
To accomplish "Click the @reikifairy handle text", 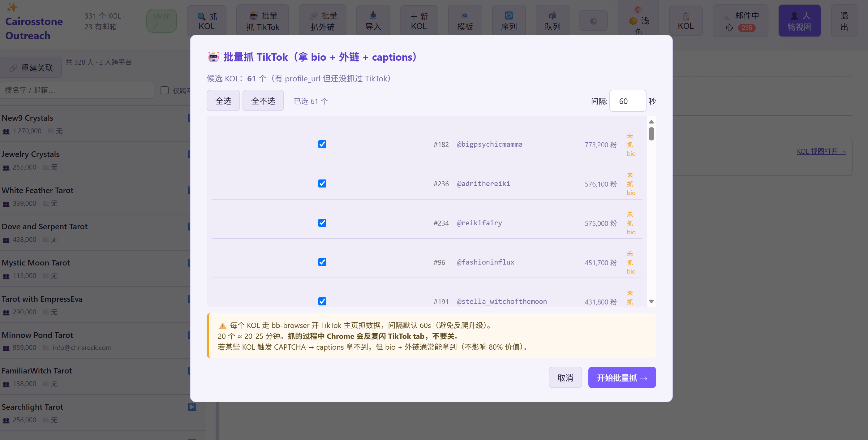I will [x=479, y=223].
